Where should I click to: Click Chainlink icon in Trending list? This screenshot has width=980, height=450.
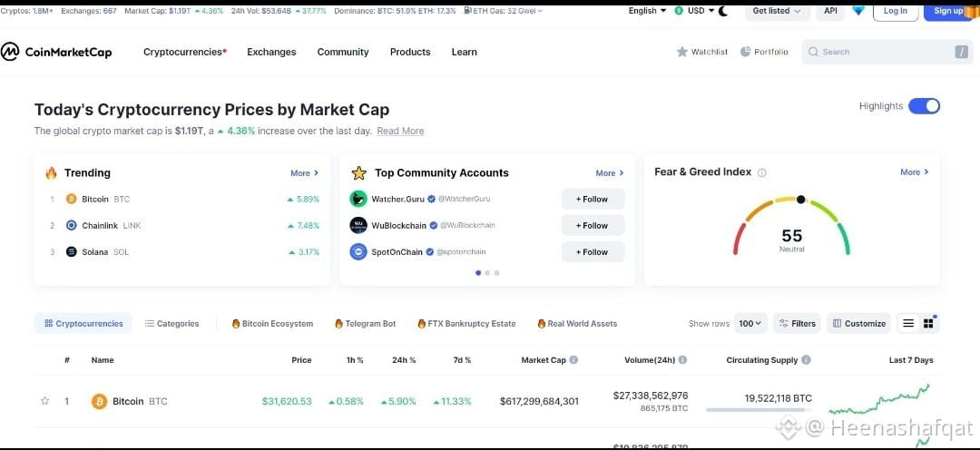[x=72, y=226]
